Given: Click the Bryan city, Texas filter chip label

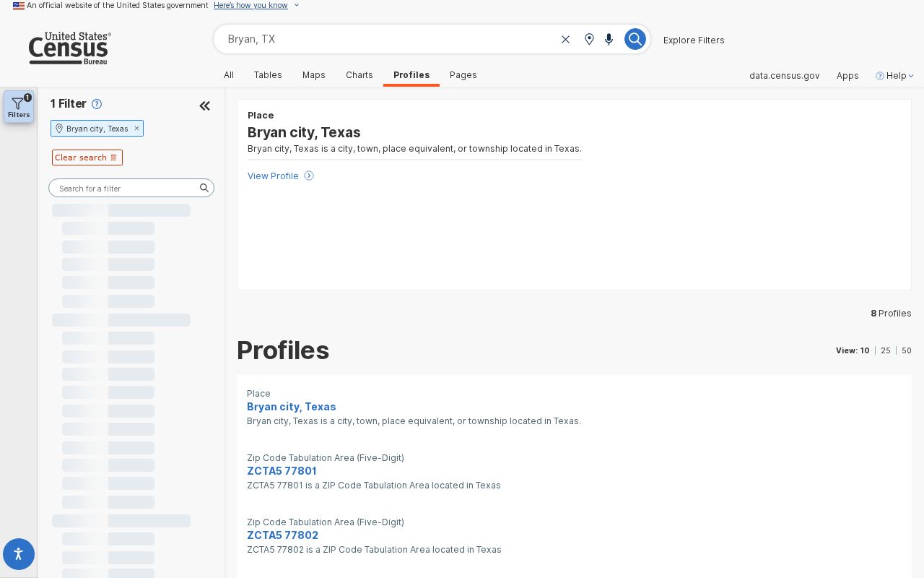Looking at the screenshot, I should (97, 129).
